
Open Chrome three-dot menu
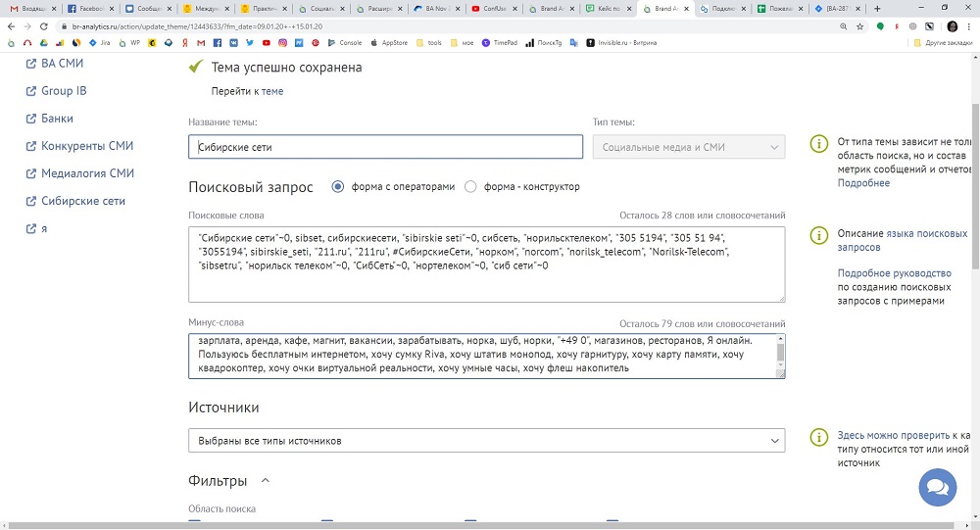(969, 26)
